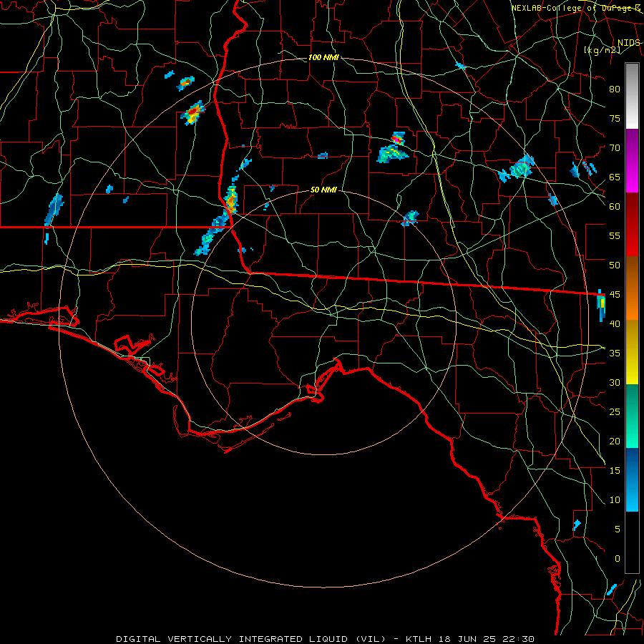The width and height of the screenshot is (644, 644).
Task: Click the 20 value on the VIL scale
Action: coord(615,441)
